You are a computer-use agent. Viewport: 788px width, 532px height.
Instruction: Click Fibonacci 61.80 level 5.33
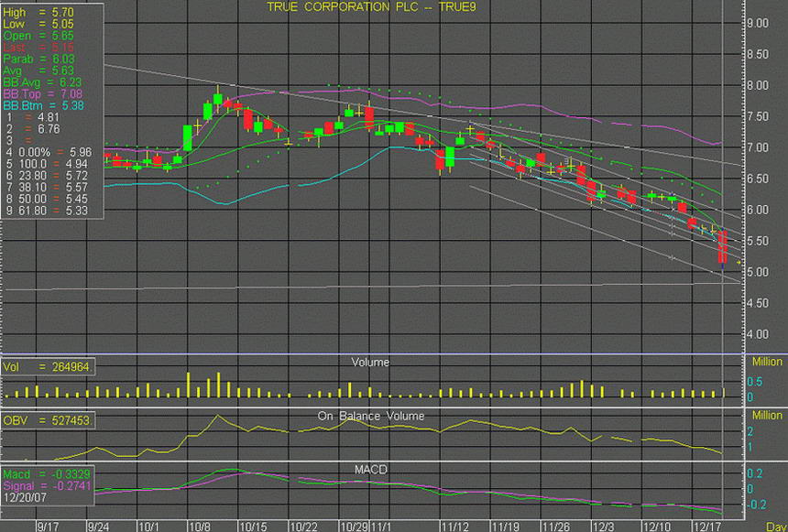click(48, 211)
